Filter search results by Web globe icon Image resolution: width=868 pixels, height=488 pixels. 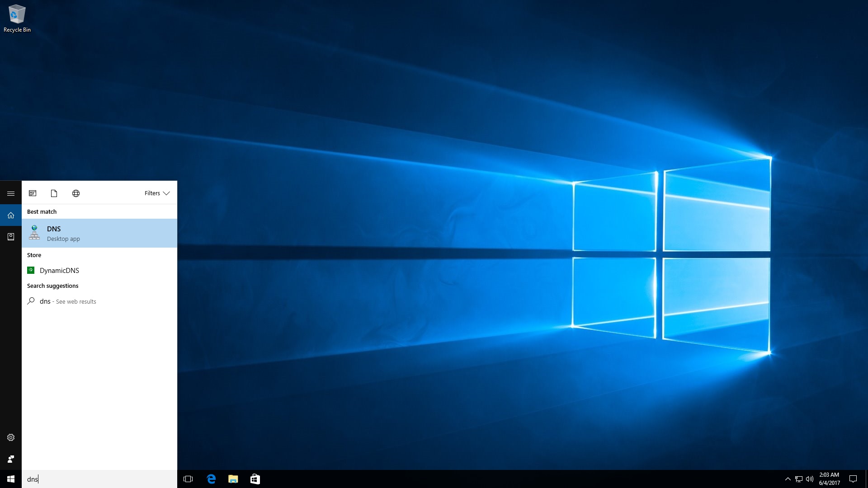pos(76,193)
